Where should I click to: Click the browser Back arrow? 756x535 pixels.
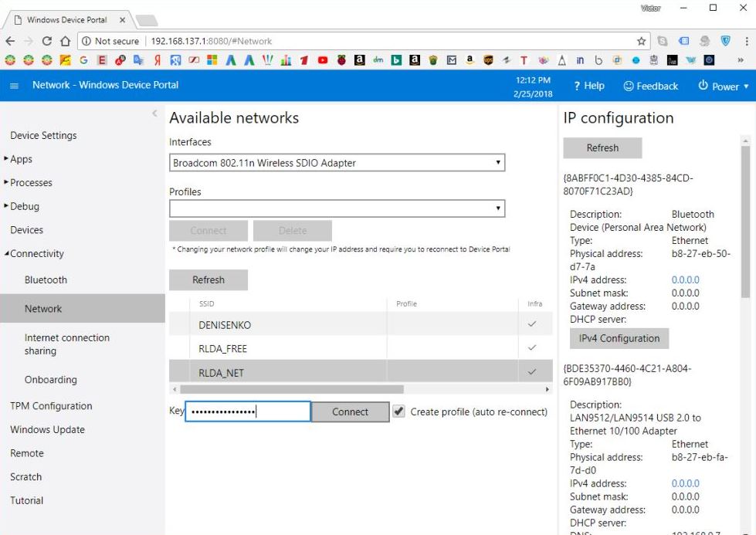(10, 41)
